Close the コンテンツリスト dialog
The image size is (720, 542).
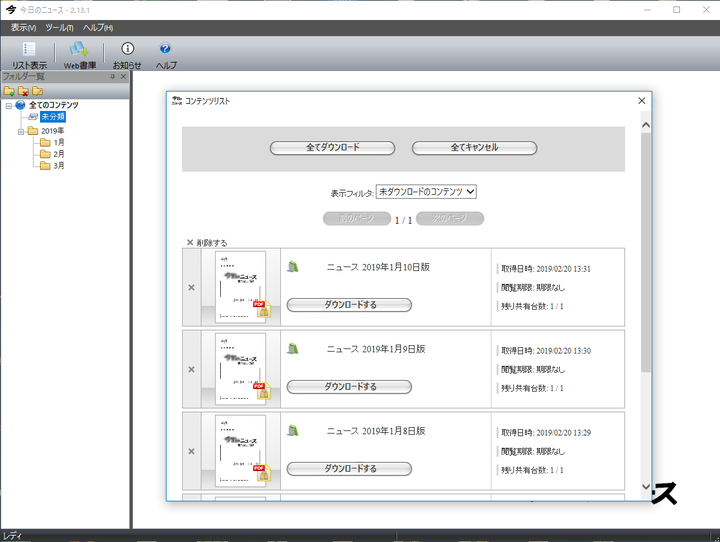click(641, 100)
